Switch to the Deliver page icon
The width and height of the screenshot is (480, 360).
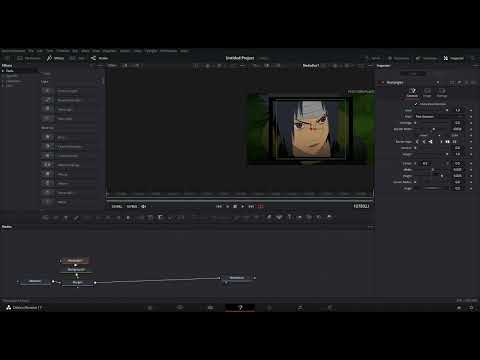330,308
